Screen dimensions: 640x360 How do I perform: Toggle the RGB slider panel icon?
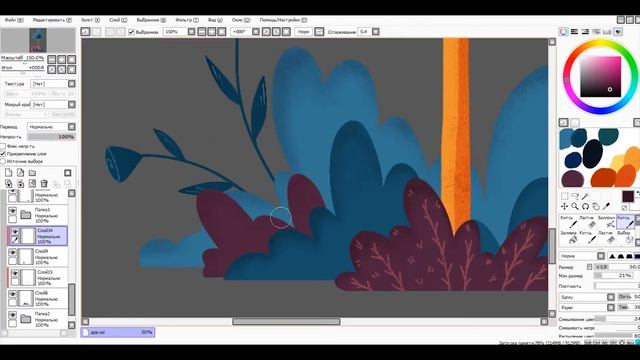pos(574,31)
